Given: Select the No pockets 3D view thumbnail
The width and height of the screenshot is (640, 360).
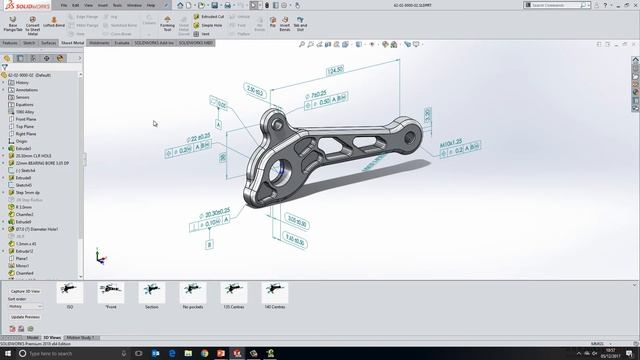Looking at the screenshot, I should coord(193,293).
